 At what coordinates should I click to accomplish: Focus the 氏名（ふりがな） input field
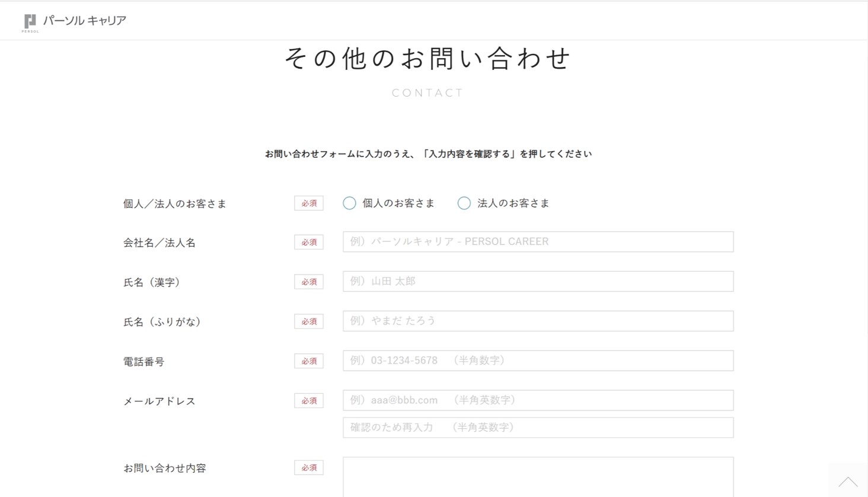coord(538,321)
